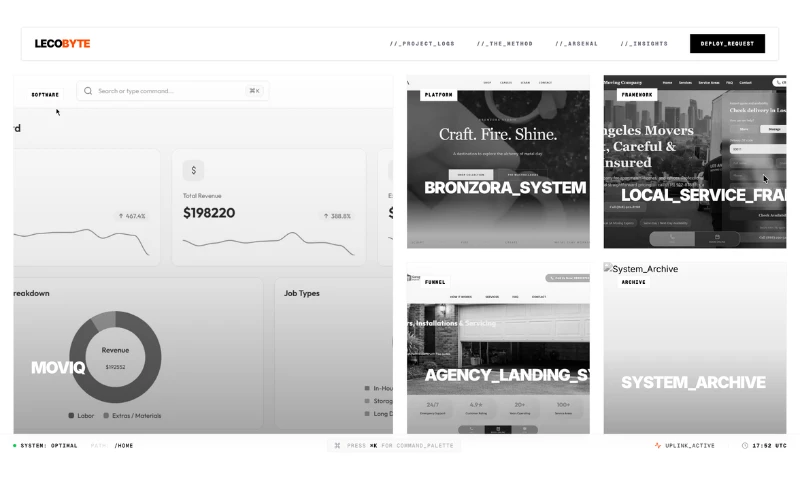Click the Craft. Fire. Shine. headline
This screenshot has width=800, height=480.
pos(498,134)
